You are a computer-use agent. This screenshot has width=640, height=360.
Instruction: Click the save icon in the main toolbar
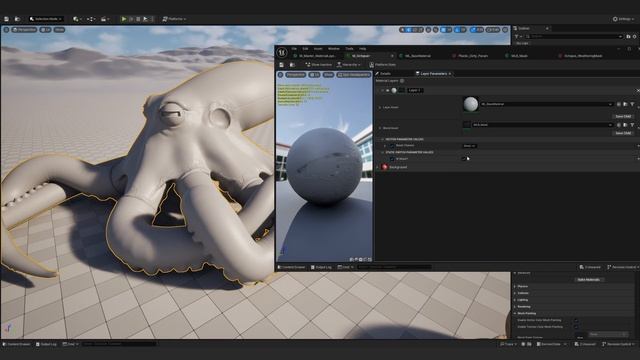pos(7,19)
